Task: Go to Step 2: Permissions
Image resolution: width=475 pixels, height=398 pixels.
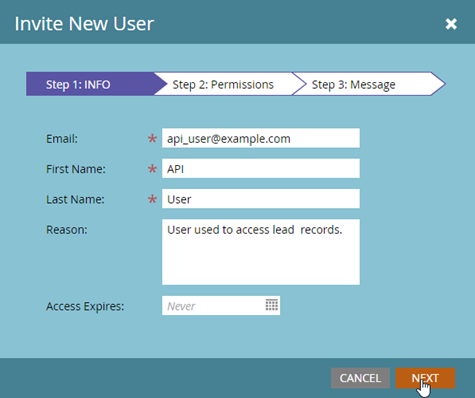Action: [x=223, y=84]
